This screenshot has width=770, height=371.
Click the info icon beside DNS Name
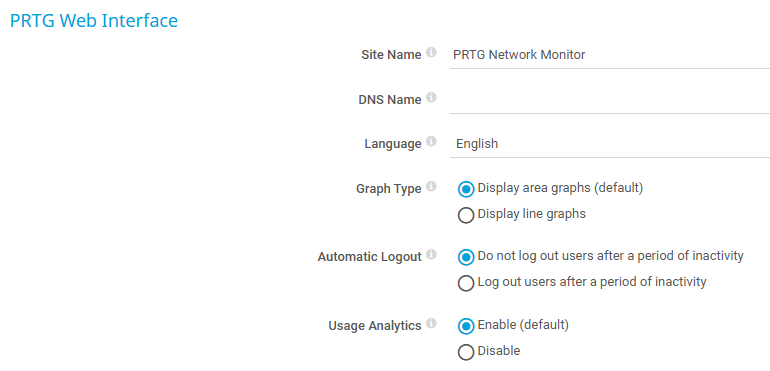[x=431, y=97]
